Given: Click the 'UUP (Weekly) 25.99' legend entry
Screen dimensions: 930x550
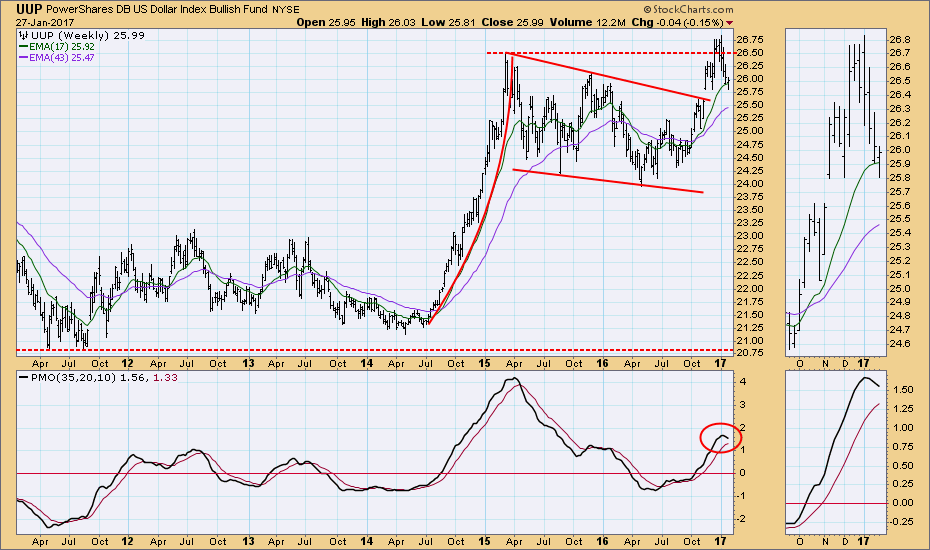Looking at the screenshot, I should coord(88,36).
